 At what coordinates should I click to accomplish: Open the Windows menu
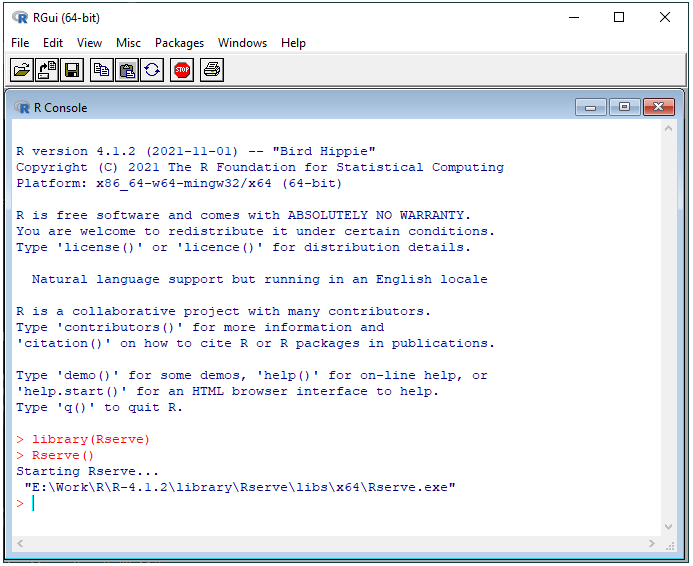click(242, 43)
